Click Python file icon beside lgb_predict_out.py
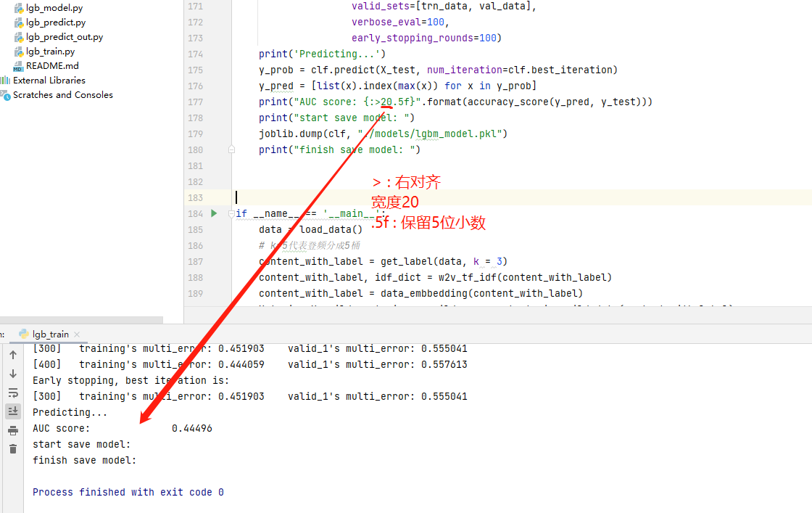Screen dimensions: 812x513 pyautogui.click(x=19, y=37)
